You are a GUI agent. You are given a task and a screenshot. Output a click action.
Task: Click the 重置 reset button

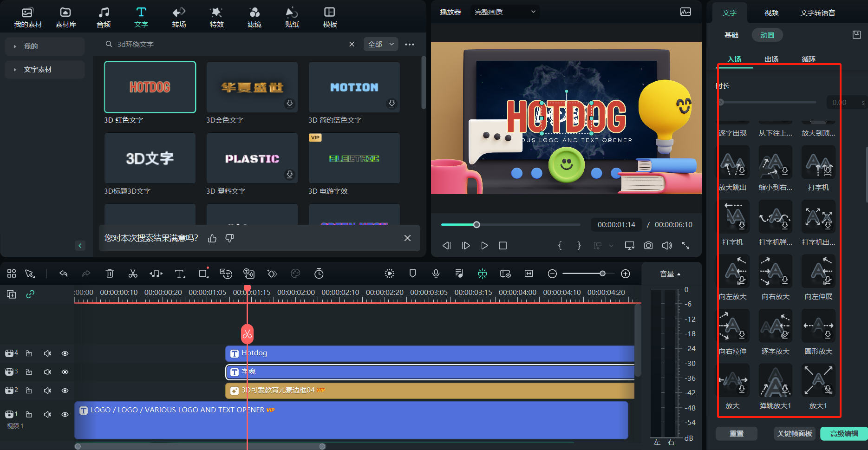coord(736,434)
